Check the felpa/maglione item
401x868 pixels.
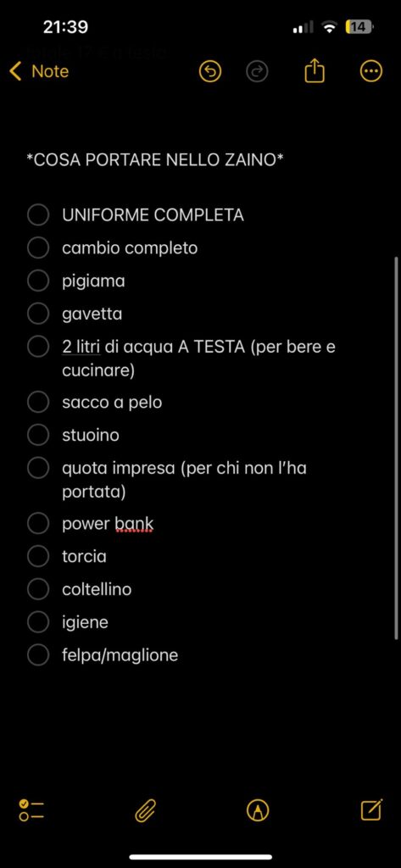(38, 655)
